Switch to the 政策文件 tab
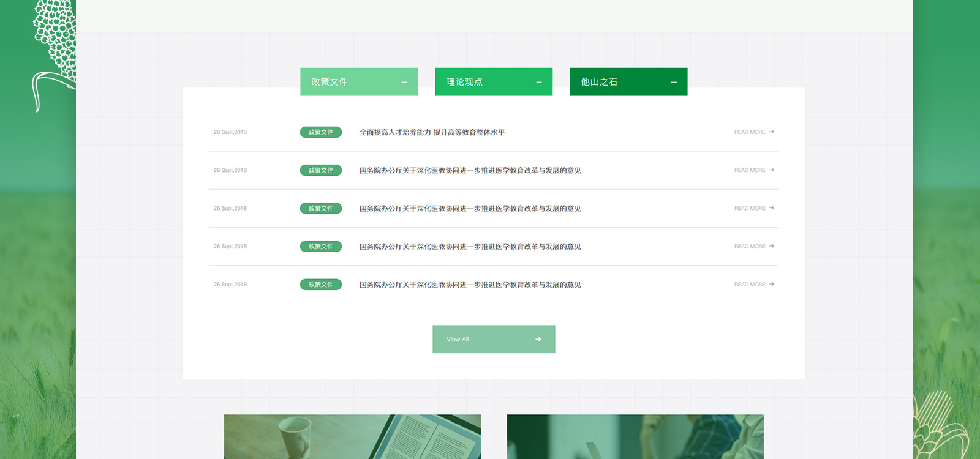Screen dimensions: 980x459 pyautogui.click(x=331, y=82)
